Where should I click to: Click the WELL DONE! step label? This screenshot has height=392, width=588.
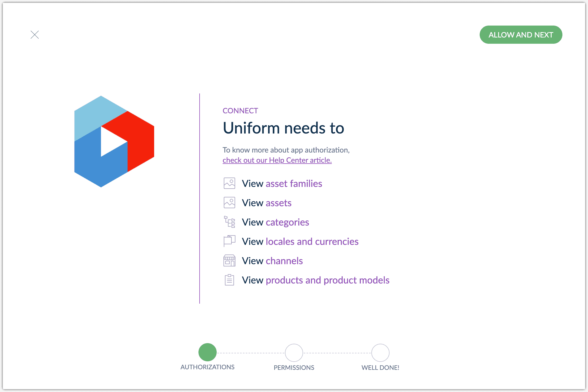(x=380, y=368)
